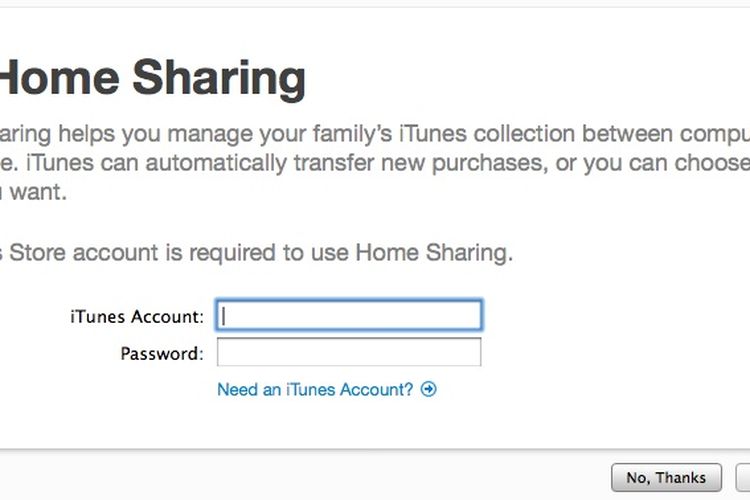Screen dimensions: 750x500
Task: Click the 'want.' text ending the paragraph
Action: point(38,192)
